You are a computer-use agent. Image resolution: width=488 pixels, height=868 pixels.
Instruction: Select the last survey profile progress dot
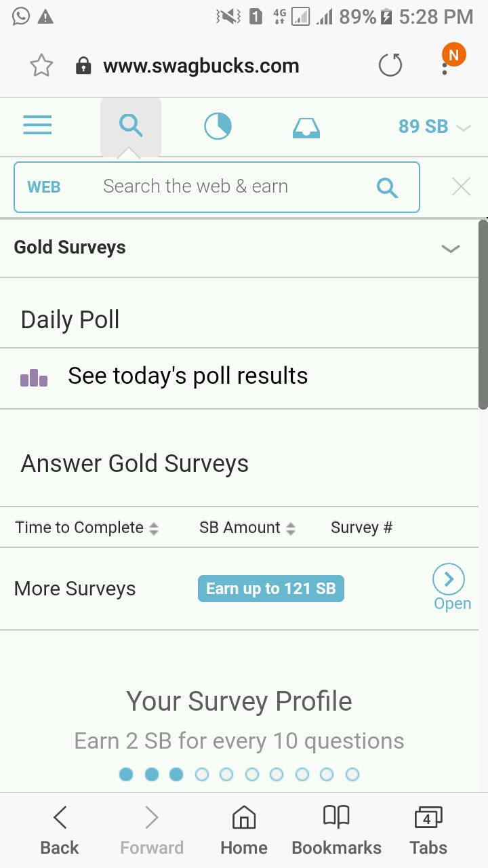(x=352, y=774)
